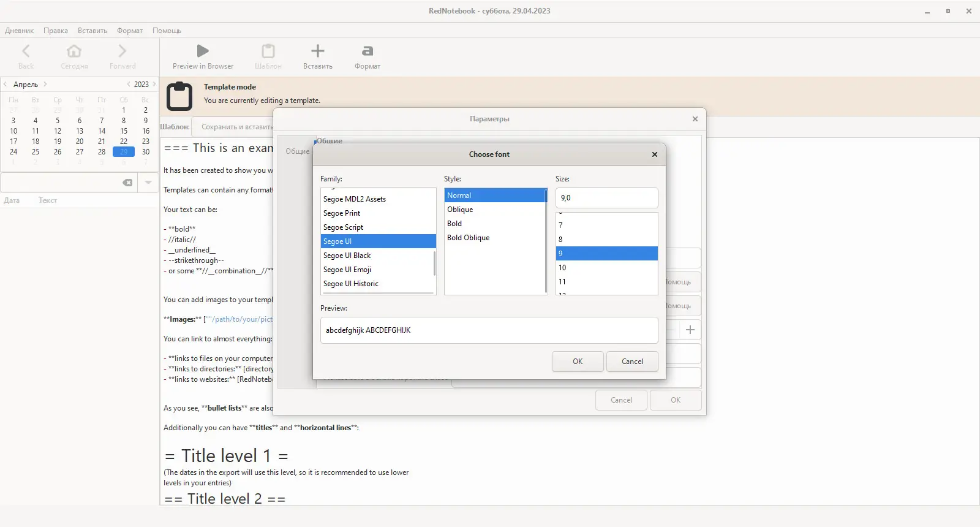Open the Шаблон template clipboard icon
Screen dimensions: 980x527
point(268,51)
